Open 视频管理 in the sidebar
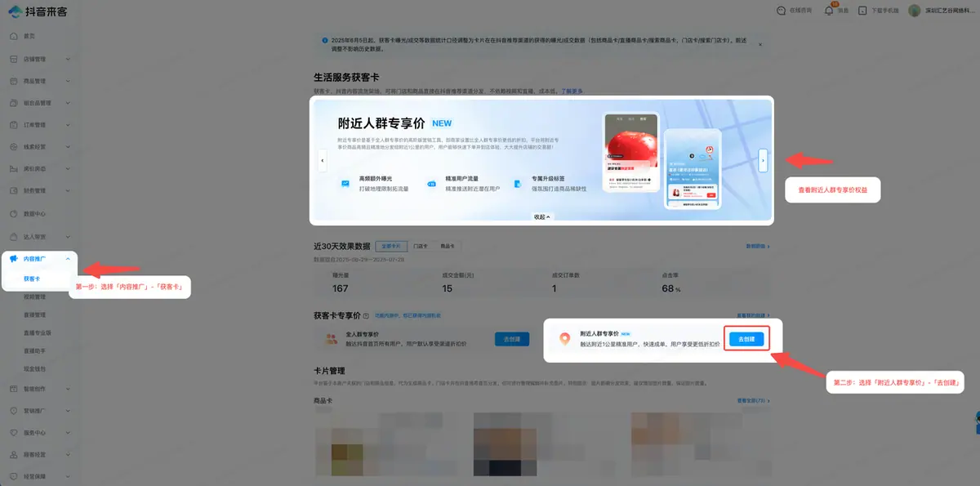Screen dimensions: 980x486 [34, 297]
